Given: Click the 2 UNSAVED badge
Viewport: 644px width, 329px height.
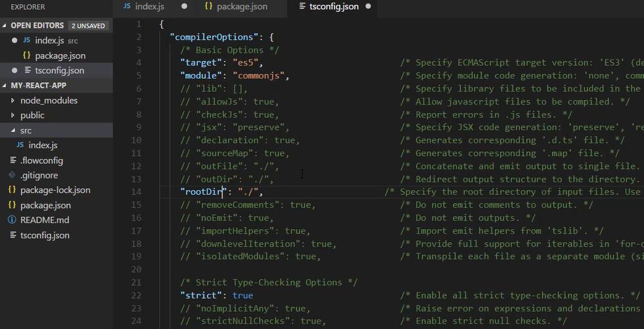Looking at the screenshot, I should (x=88, y=26).
